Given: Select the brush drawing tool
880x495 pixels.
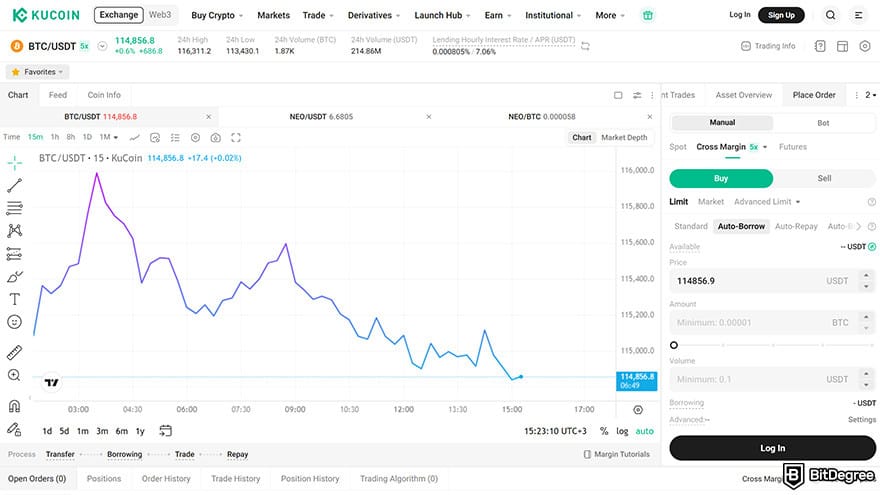Looking at the screenshot, I should point(15,277).
